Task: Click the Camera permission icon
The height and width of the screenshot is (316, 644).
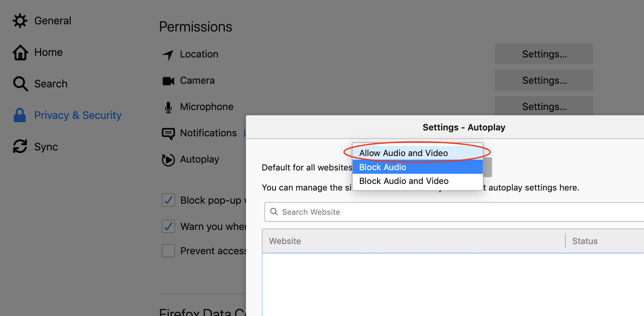Action: 168,81
